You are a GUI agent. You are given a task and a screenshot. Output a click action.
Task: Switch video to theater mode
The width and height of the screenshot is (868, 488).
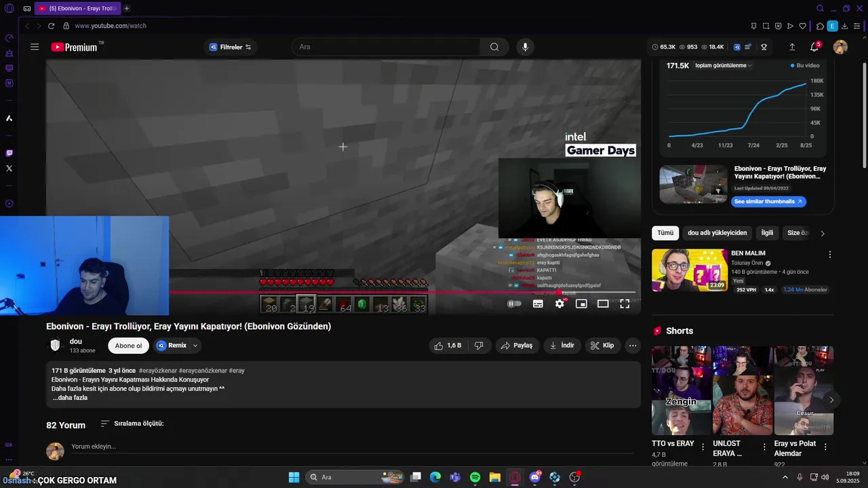point(603,304)
